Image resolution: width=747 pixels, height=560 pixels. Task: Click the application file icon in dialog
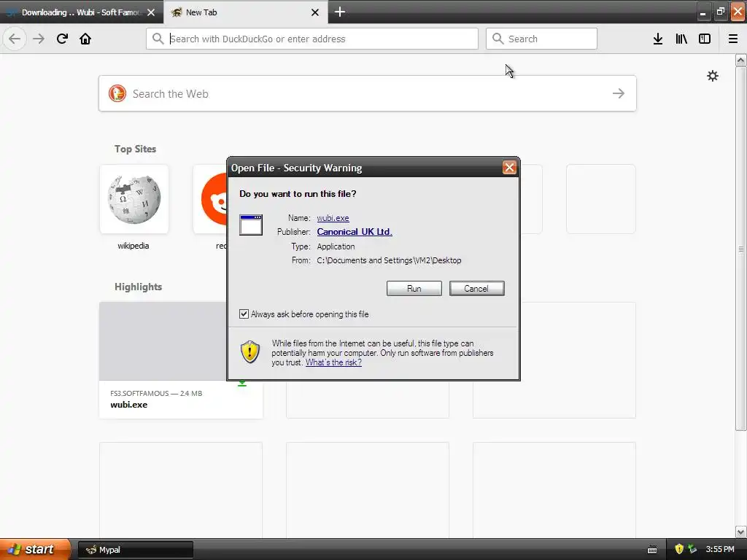[251, 225]
